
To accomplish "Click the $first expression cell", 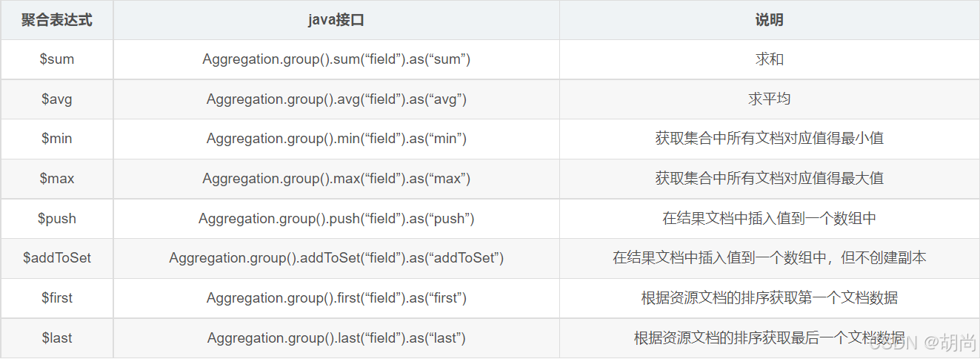I will [x=57, y=298].
